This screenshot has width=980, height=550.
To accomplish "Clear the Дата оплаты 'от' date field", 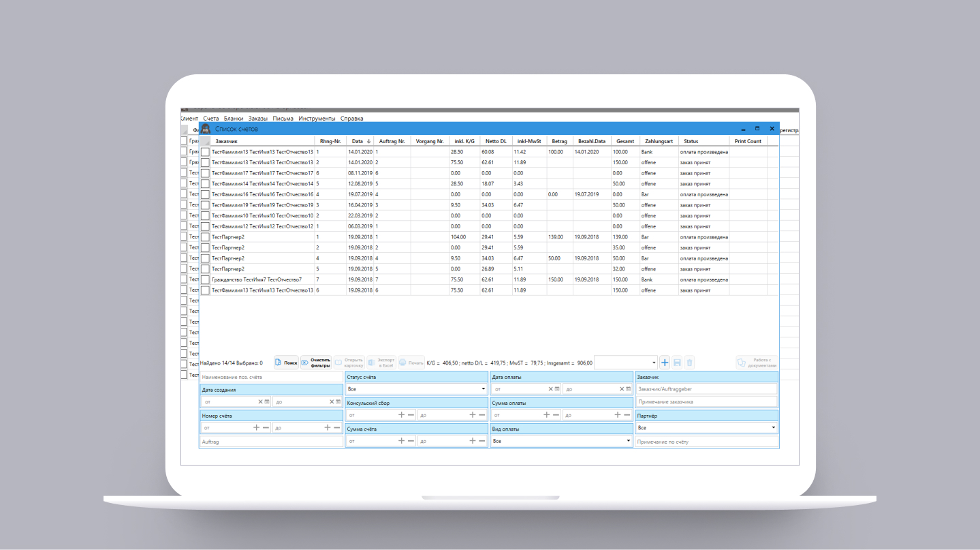I will click(x=550, y=389).
